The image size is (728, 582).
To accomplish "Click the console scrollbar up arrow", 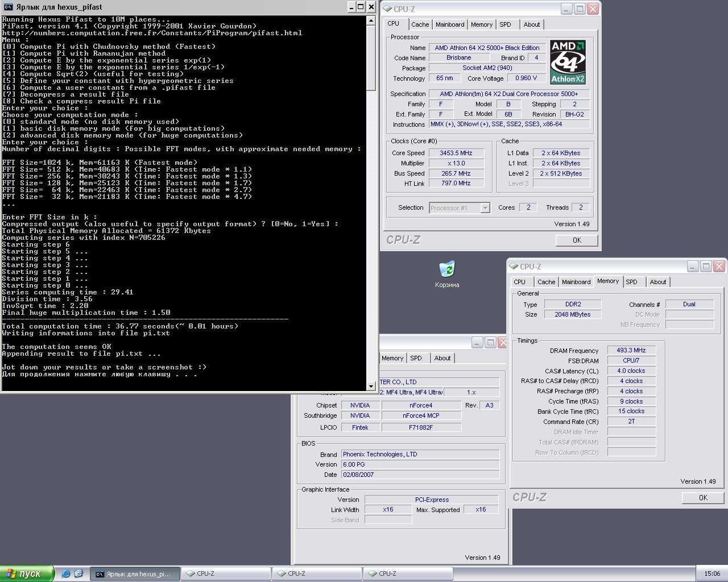I will pos(371,20).
